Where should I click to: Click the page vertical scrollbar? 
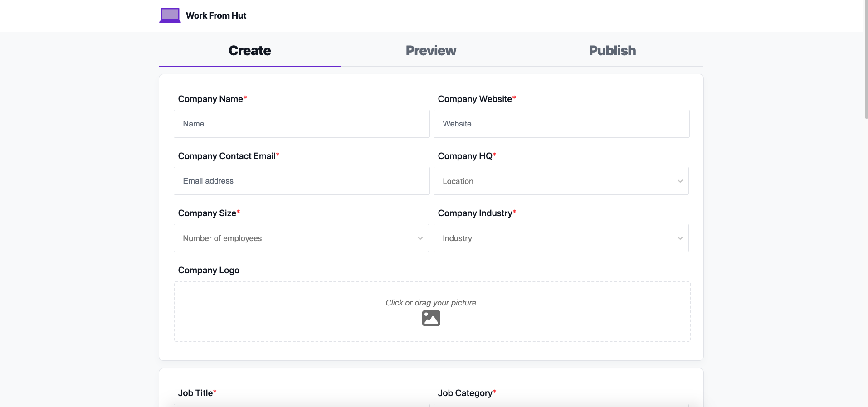point(865,68)
